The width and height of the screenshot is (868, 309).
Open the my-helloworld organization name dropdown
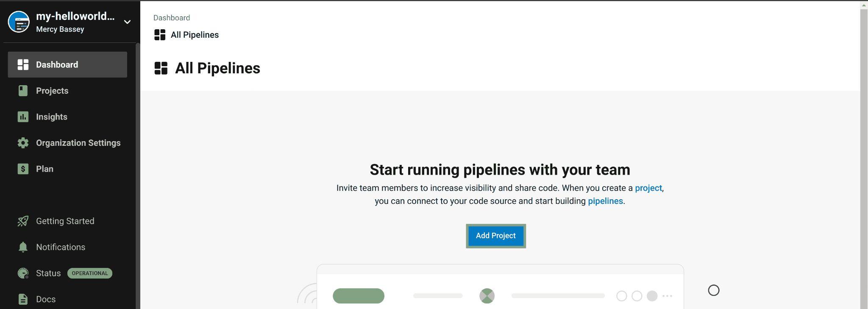coord(75,16)
